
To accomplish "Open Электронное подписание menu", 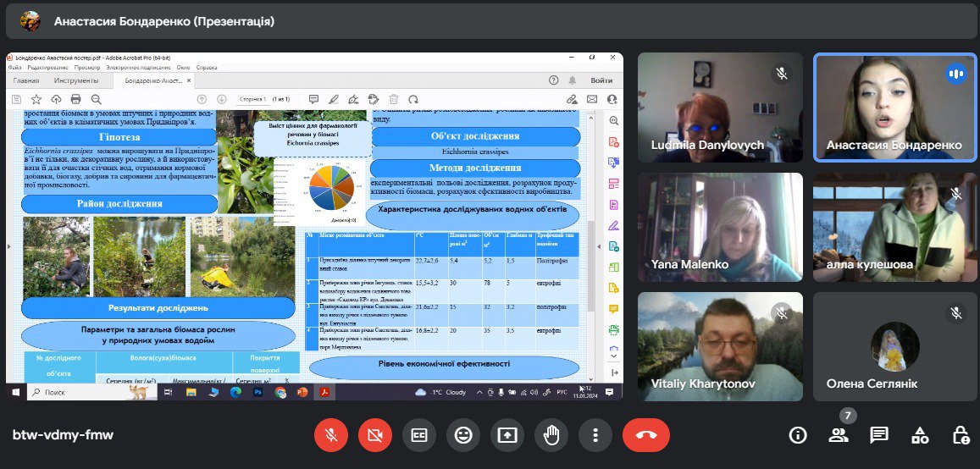I will tap(138, 68).
